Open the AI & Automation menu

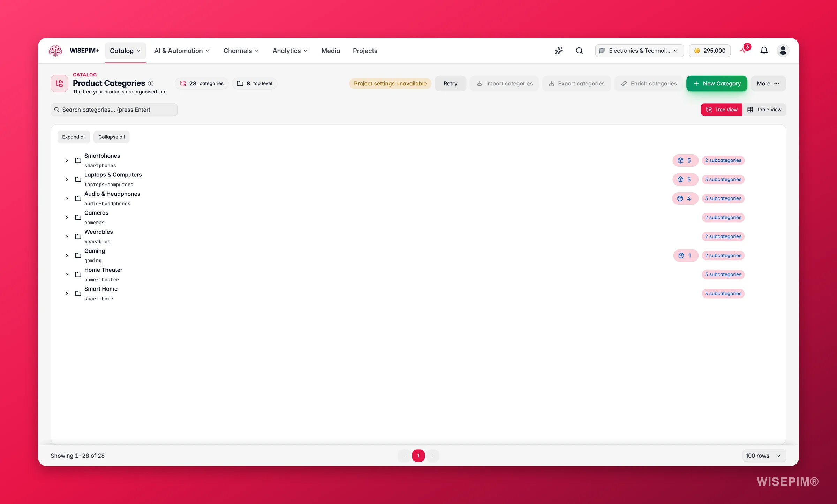click(x=182, y=51)
